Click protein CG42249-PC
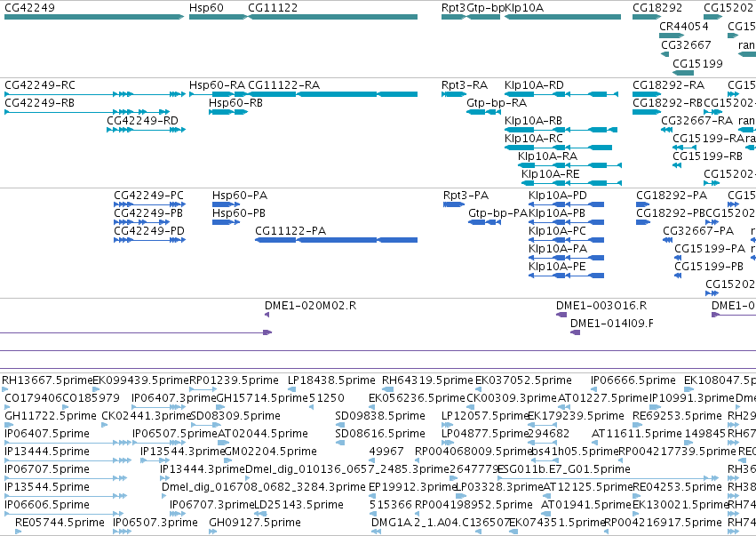 (149, 204)
